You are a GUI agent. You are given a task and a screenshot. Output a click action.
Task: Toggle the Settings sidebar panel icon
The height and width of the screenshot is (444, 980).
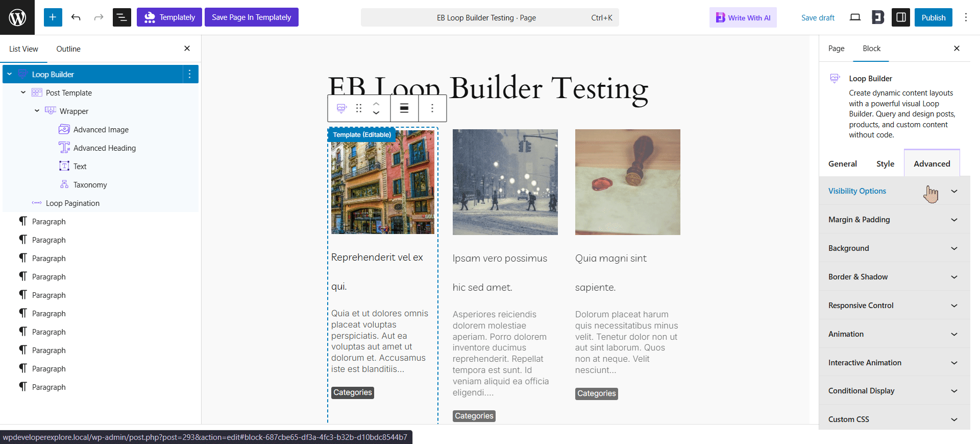(901, 17)
